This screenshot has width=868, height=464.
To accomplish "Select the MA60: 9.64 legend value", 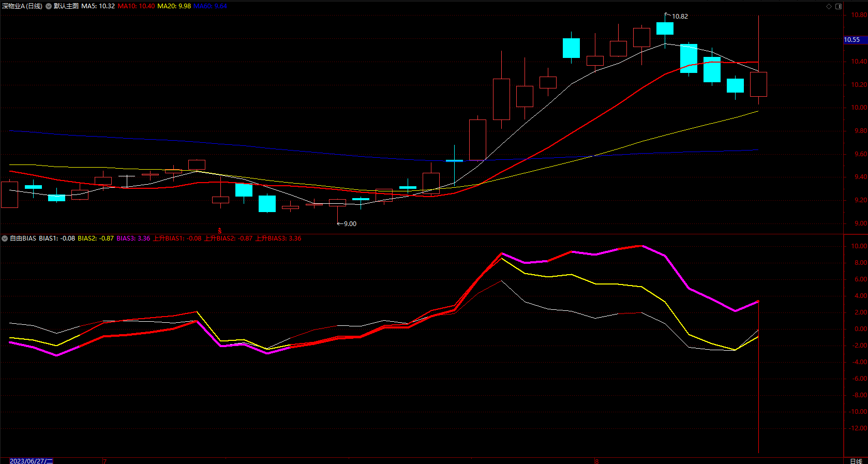I will tap(210, 6).
